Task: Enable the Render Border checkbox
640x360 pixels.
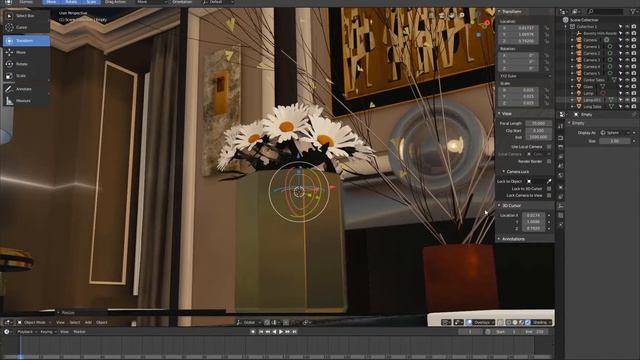Action: [x=549, y=162]
